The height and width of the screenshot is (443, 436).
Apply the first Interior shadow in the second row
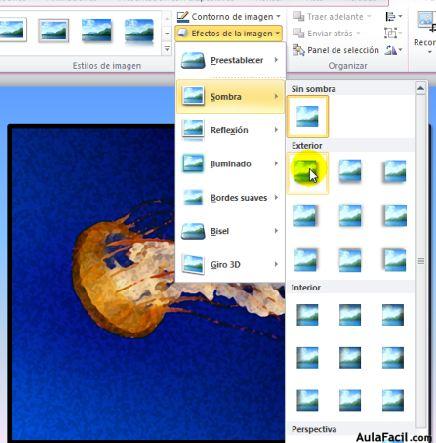pos(307,358)
